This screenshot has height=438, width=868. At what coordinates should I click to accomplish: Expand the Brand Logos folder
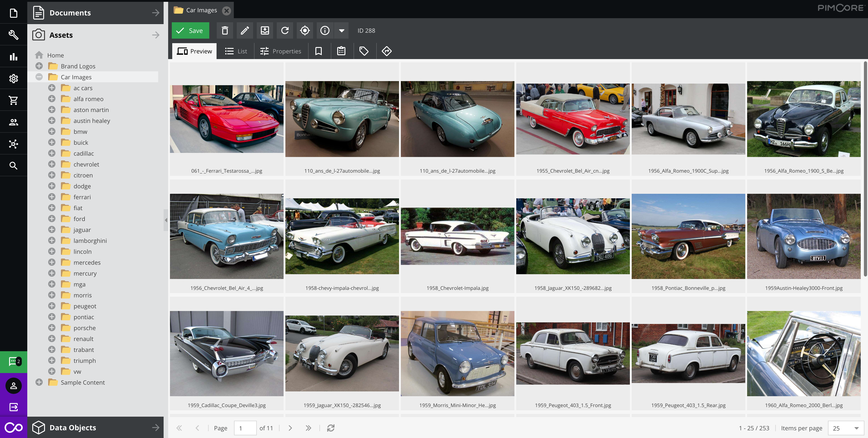pos(39,66)
